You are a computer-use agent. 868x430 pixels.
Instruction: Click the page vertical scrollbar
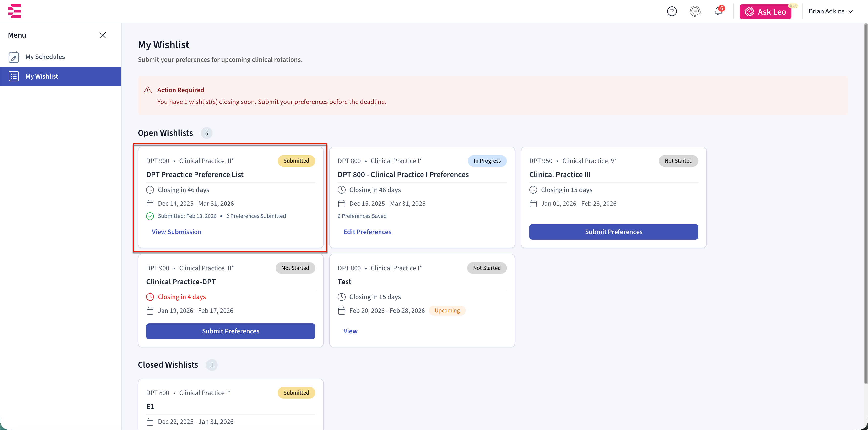point(865,202)
